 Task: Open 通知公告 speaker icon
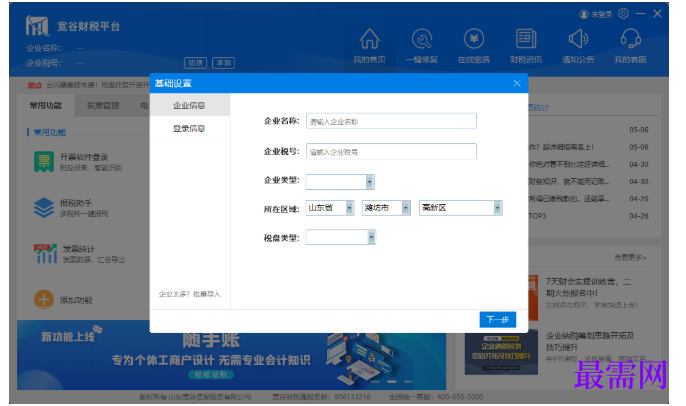point(578,39)
